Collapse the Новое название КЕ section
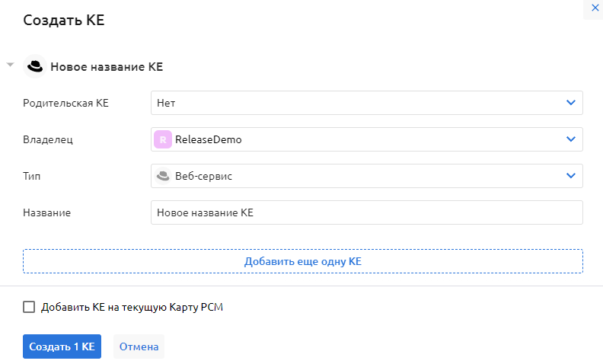 point(10,65)
